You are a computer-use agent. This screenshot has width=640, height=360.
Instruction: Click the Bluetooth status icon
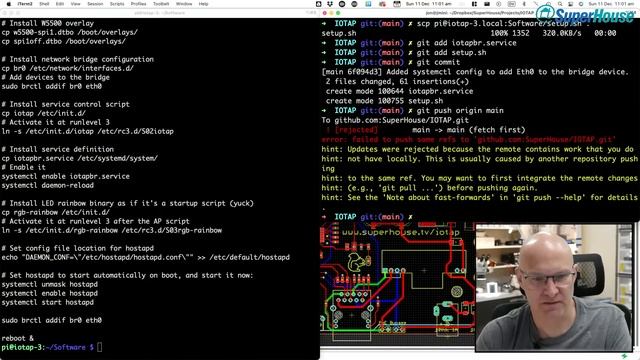pos(524,4)
